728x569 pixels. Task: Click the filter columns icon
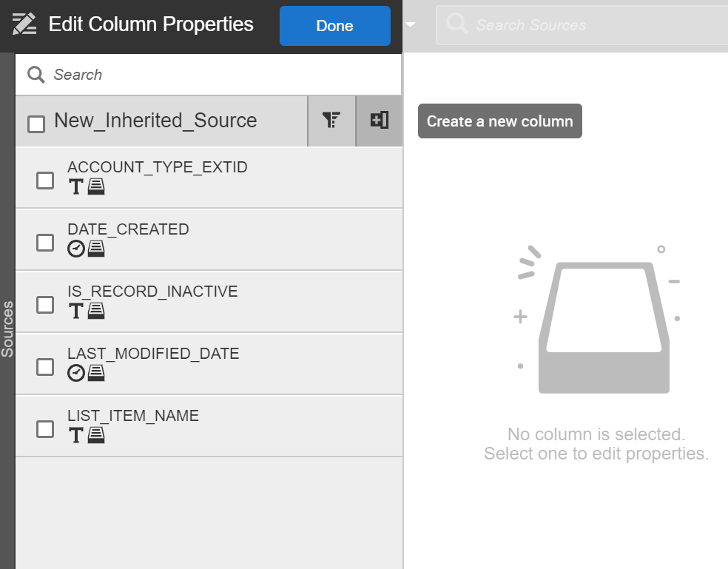point(331,121)
